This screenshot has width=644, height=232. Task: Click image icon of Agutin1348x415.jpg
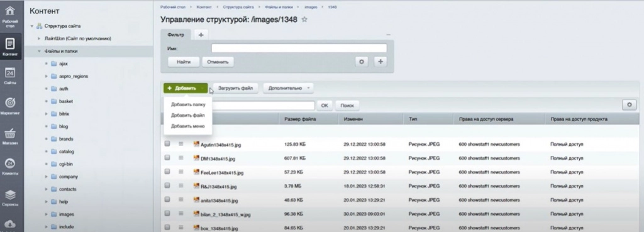pos(196,144)
